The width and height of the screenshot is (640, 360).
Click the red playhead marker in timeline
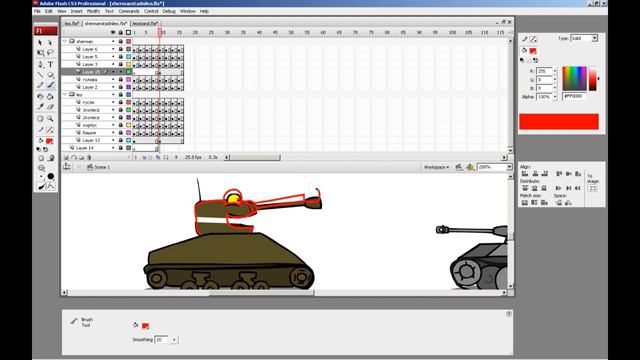point(160,32)
